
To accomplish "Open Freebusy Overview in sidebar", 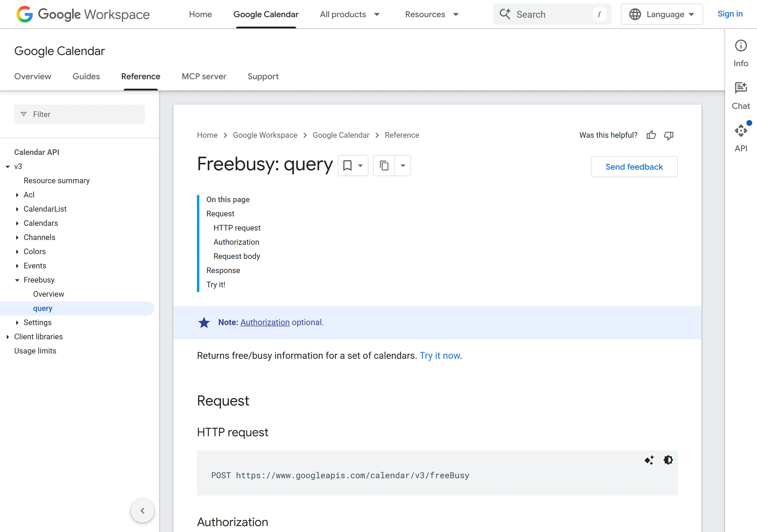I will click(x=48, y=294).
